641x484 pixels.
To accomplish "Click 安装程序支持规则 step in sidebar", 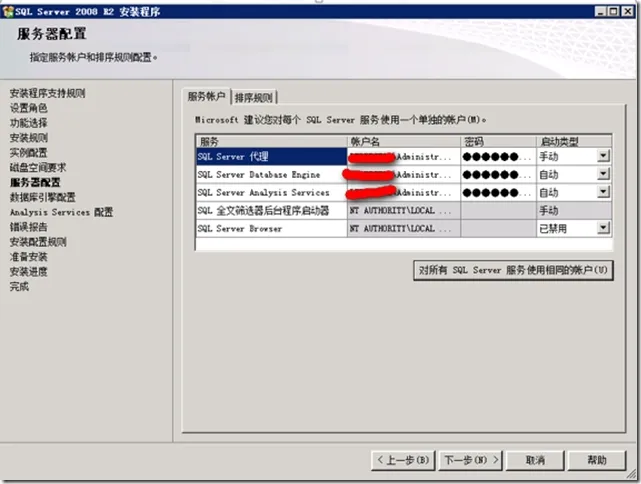I will (x=47, y=93).
